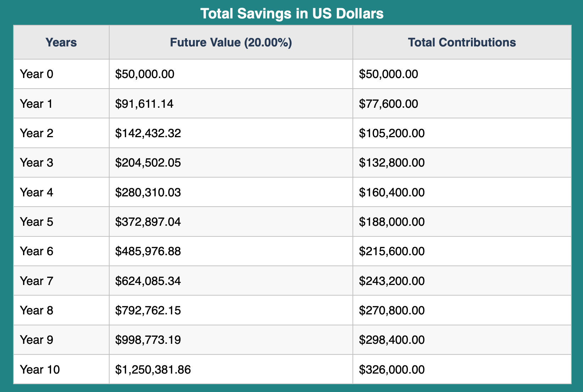Click the Year 7 row label
Viewport: 583px width, 392px height.
point(37,281)
